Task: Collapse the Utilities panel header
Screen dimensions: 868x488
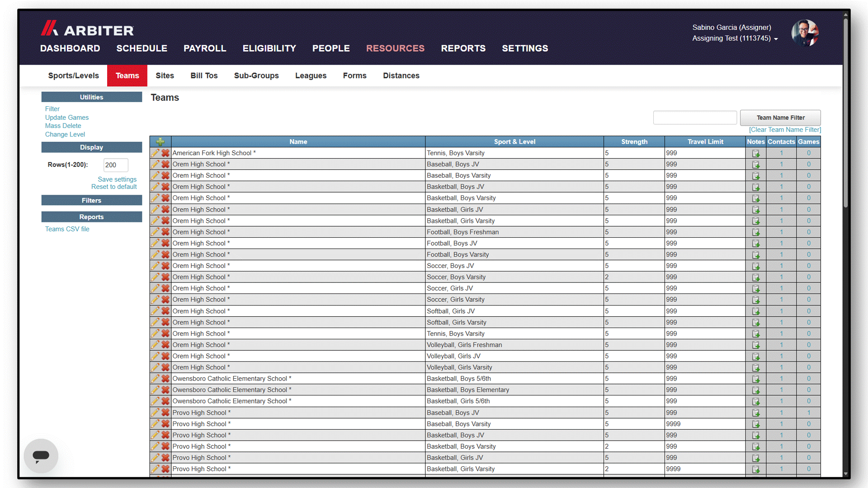Action: point(92,97)
